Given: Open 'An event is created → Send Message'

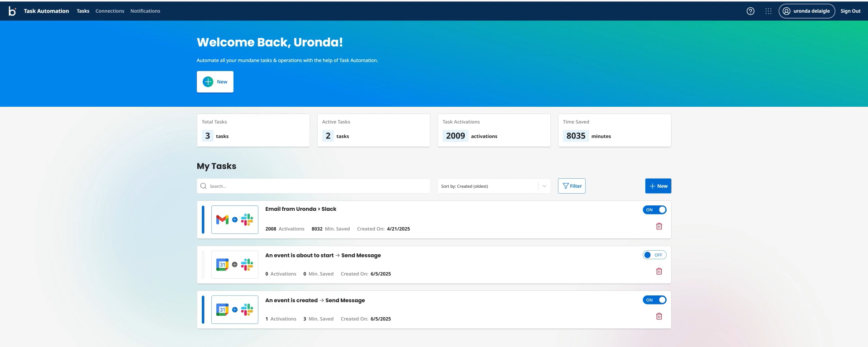Looking at the screenshot, I should (x=315, y=300).
